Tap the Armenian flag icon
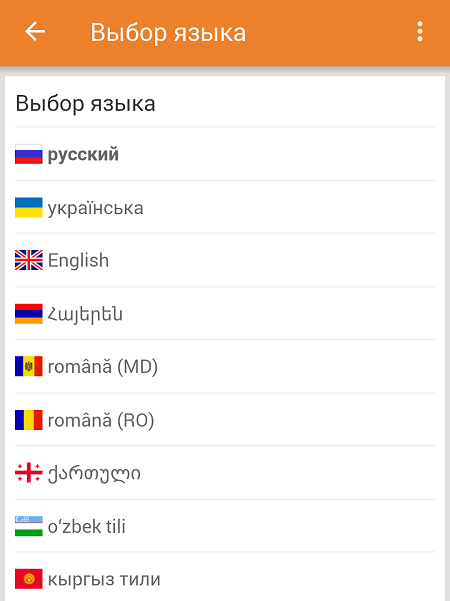The width and height of the screenshot is (450, 601). click(x=29, y=314)
